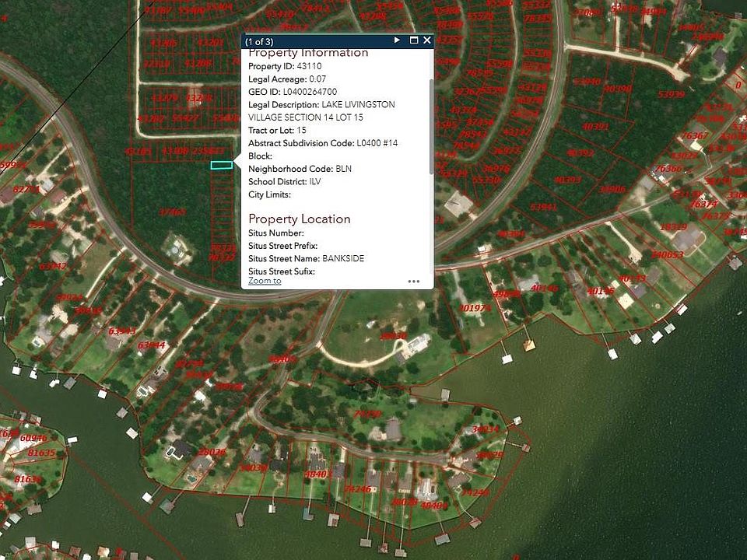Click the popup's vertical scrollbar

[x=432, y=126]
